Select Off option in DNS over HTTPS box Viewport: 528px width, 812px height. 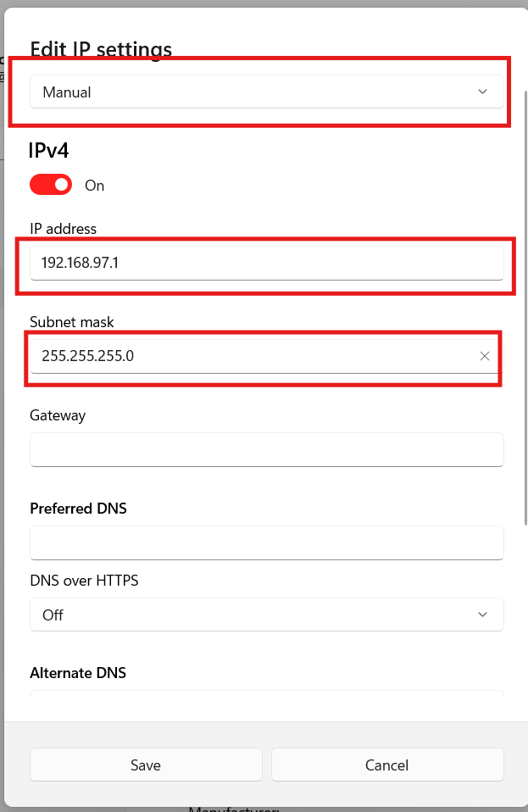(53, 615)
